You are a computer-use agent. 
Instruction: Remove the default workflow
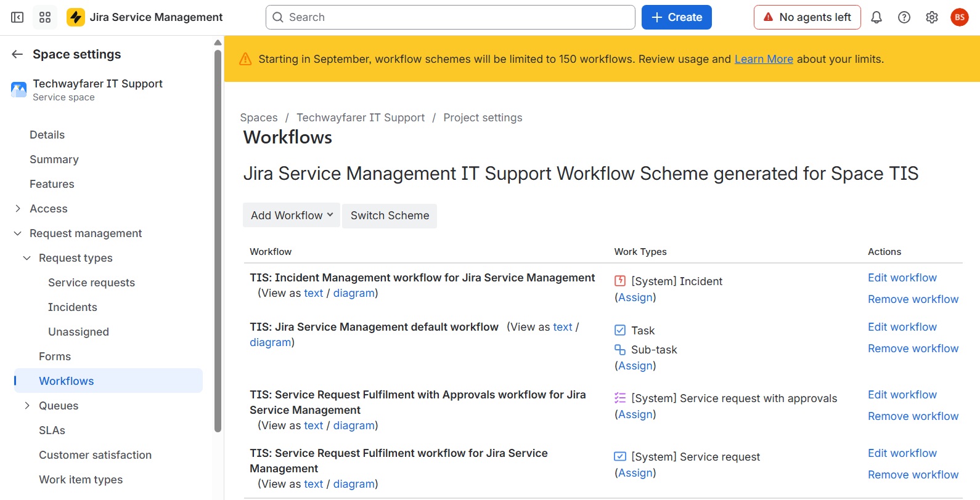click(913, 349)
